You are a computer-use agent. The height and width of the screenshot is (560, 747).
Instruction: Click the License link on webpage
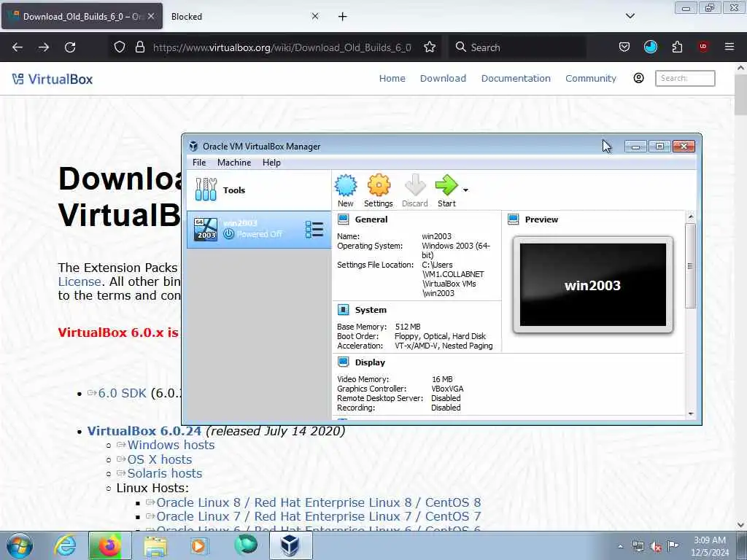(x=79, y=282)
